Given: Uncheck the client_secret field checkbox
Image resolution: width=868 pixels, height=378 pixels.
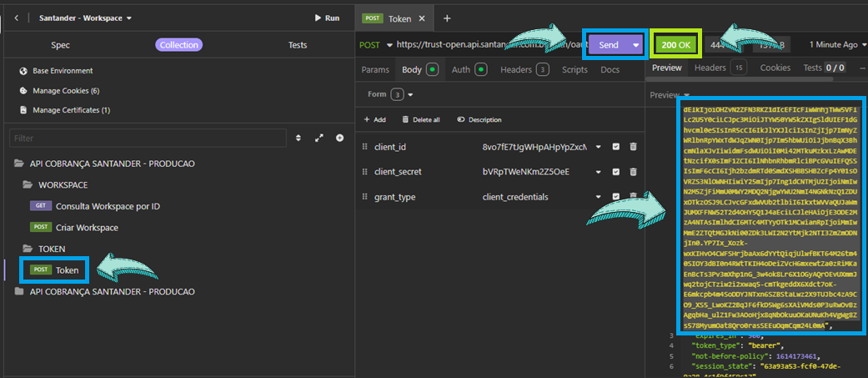Looking at the screenshot, I should (615, 172).
